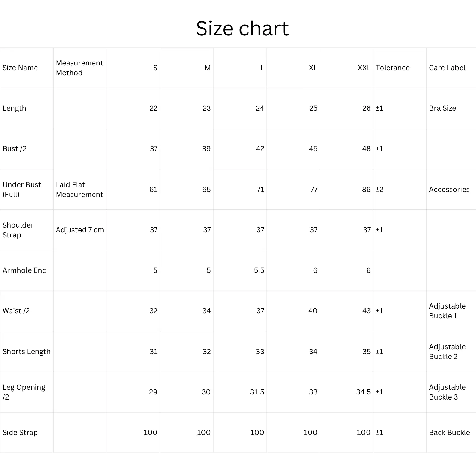Viewport: 476px width, 476px height.
Task: Click the Leg Opening /2 label
Action: (x=24, y=392)
